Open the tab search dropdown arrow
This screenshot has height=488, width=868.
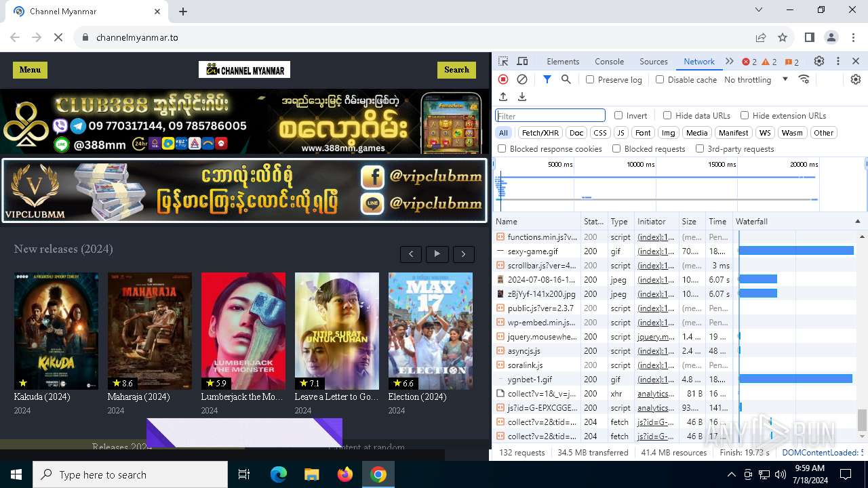pos(759,9)
